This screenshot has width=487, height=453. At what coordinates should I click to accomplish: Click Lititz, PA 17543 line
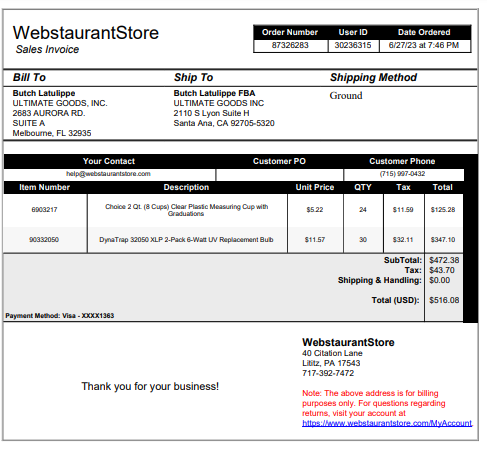click(x=331, y=363)
